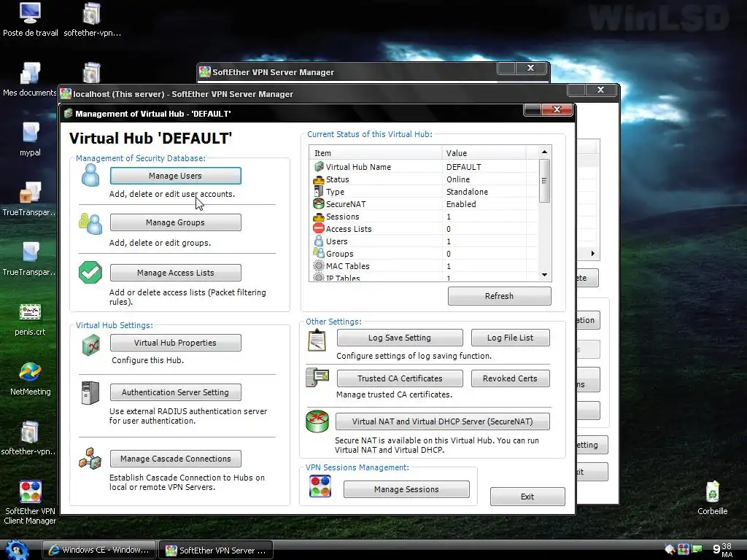Click the Online status value
747x560 pixels.
[458, 179]
